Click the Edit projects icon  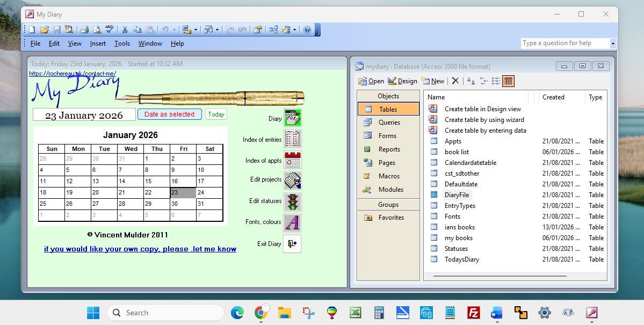[x=292, y=180]
